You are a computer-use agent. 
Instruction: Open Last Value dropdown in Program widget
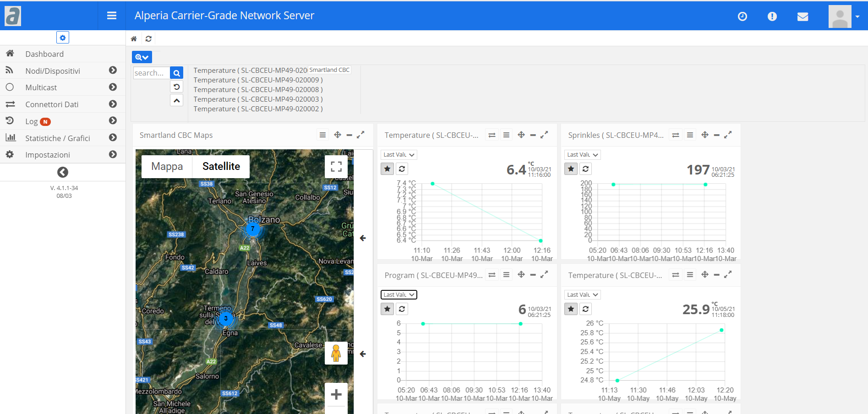tap(399, 295)
